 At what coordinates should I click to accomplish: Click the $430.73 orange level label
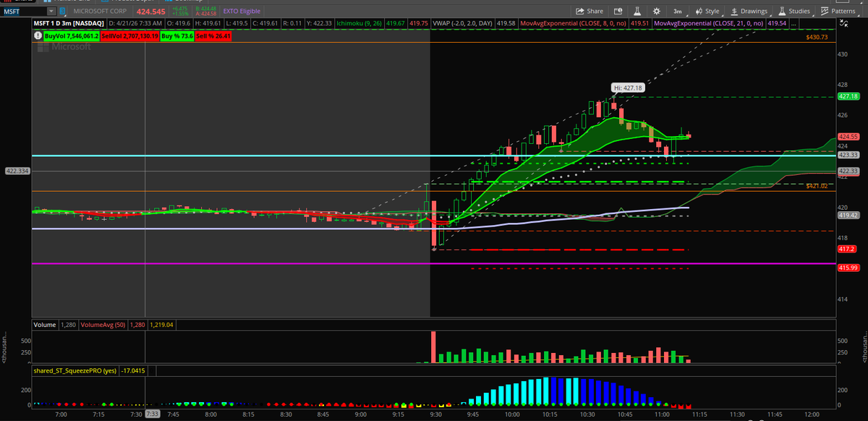pos(817,37)
